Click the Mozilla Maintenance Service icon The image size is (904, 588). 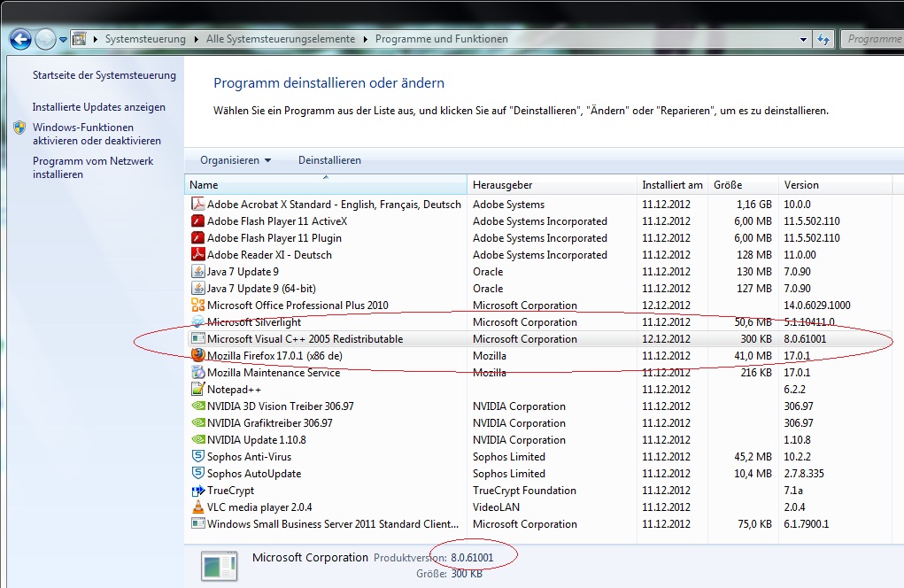[197, 373]
